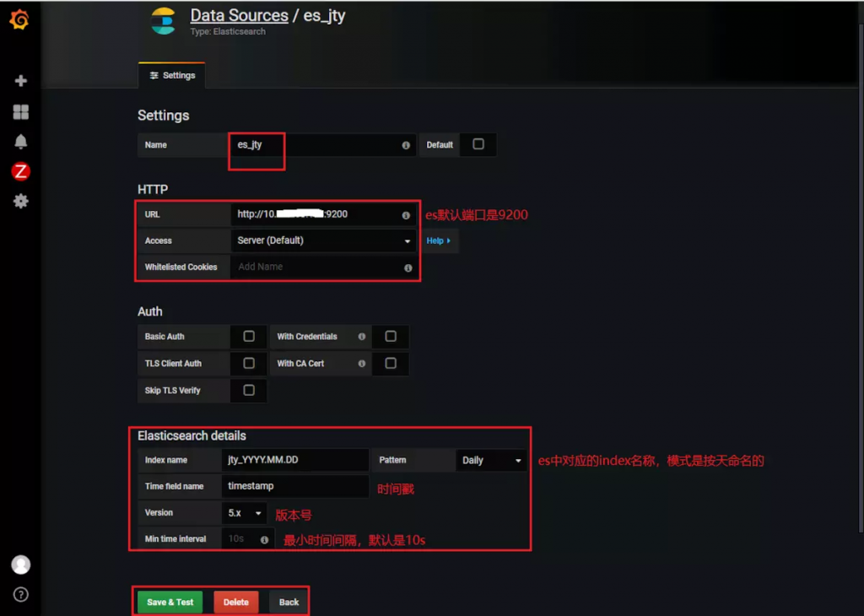This screenshot has height=616, width=864.
Task: Enable the With Credentials checkbox
Action: click(391, 336)
